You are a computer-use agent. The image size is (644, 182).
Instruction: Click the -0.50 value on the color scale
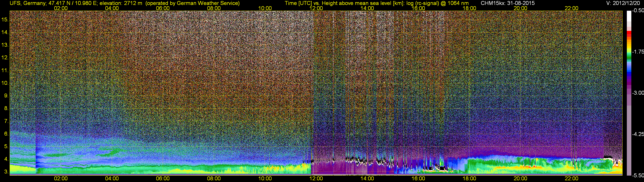click(638, 10)
